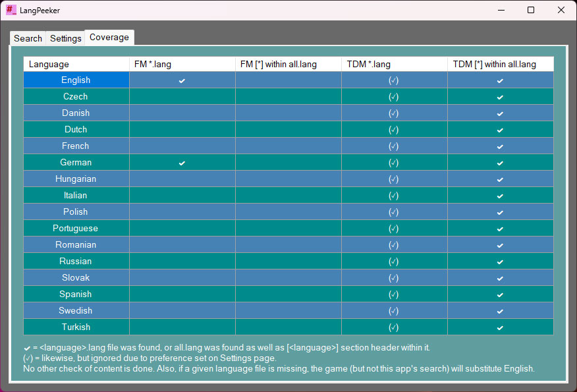Select the Swedish language cell
The height and width of the screenshot is (392, 577).
[x=76, y=311]
